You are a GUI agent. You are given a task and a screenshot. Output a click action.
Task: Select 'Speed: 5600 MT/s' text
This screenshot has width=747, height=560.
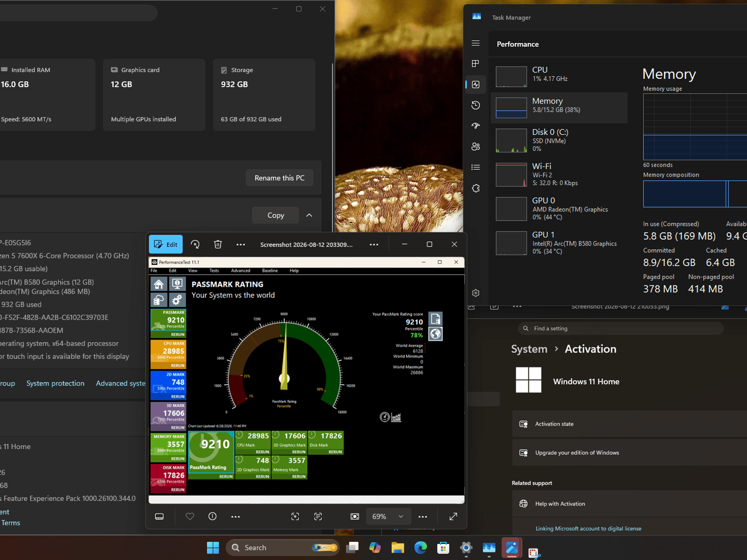point(26,119)
